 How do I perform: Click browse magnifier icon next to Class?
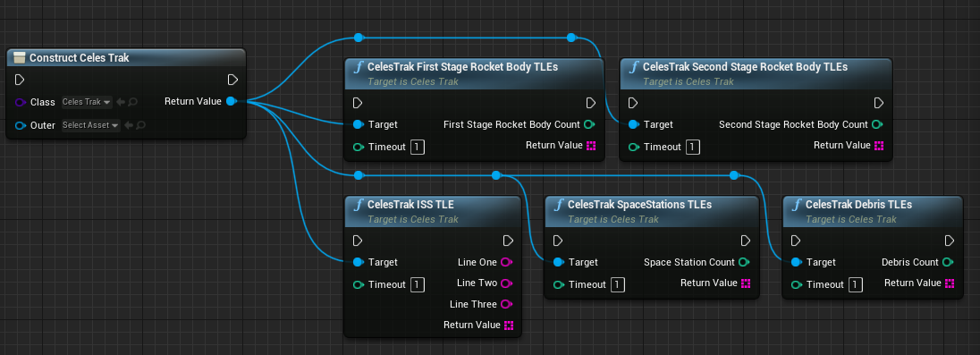(x=133, y=102)
